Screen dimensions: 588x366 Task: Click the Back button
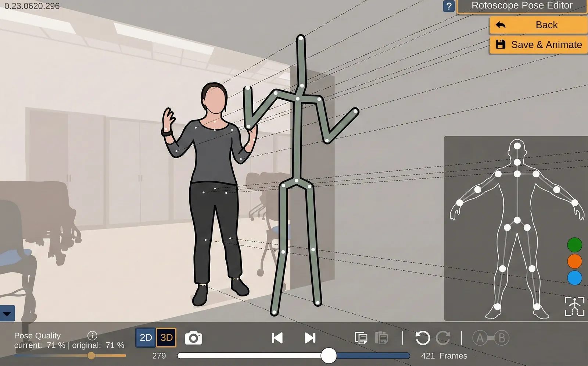point(538,25)
